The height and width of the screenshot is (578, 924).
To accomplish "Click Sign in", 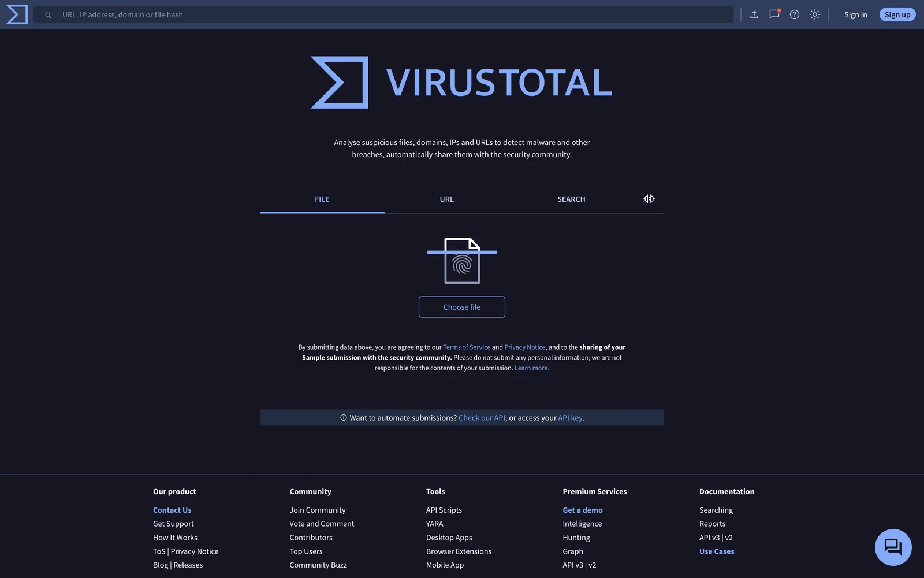I will (x=856, y=14).
